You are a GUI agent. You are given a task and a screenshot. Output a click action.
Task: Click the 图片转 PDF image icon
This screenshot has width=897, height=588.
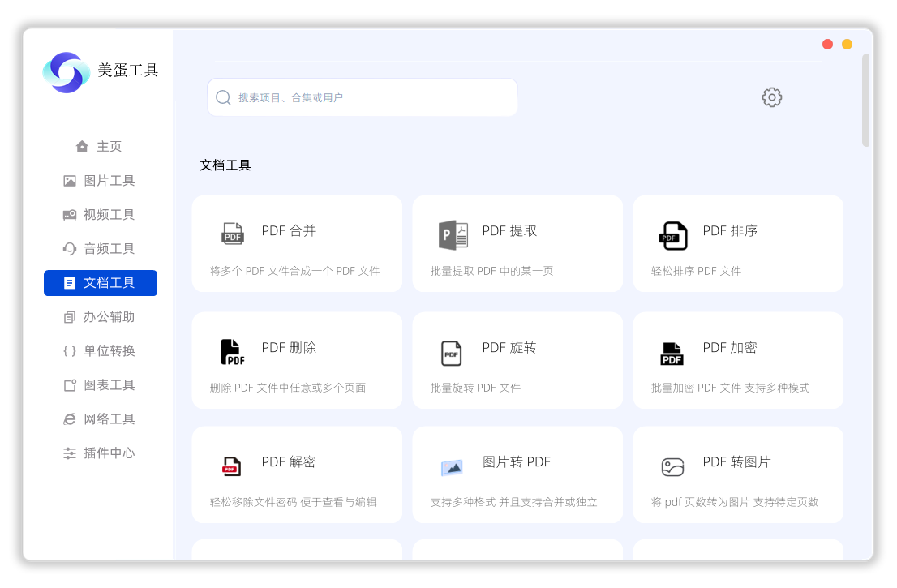(x=452, y=468)
